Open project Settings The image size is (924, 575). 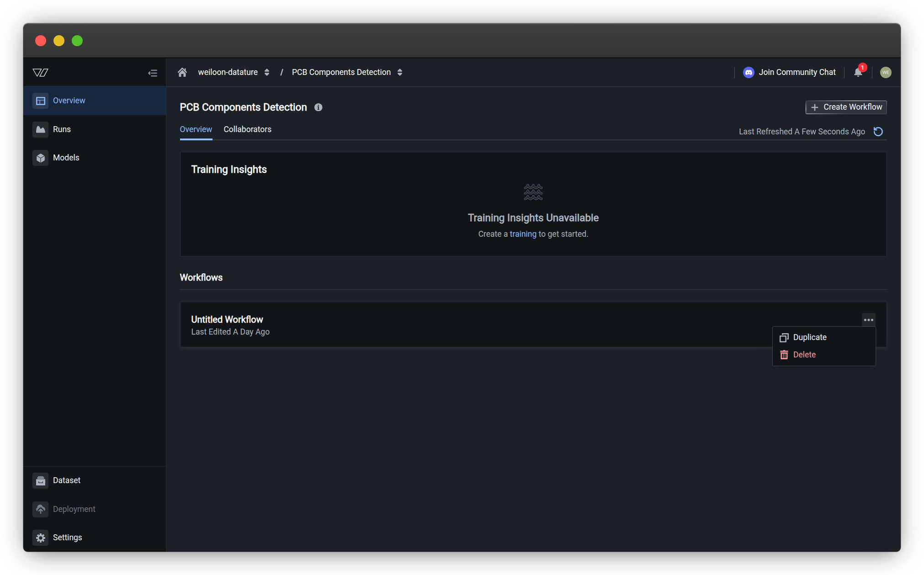point(67,538)
